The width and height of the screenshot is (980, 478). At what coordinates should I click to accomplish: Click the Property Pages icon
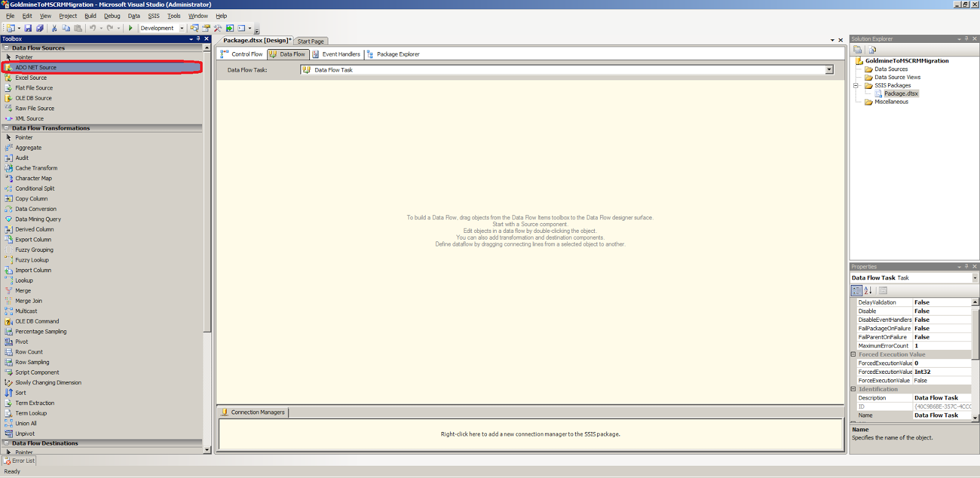coord(883,290)
